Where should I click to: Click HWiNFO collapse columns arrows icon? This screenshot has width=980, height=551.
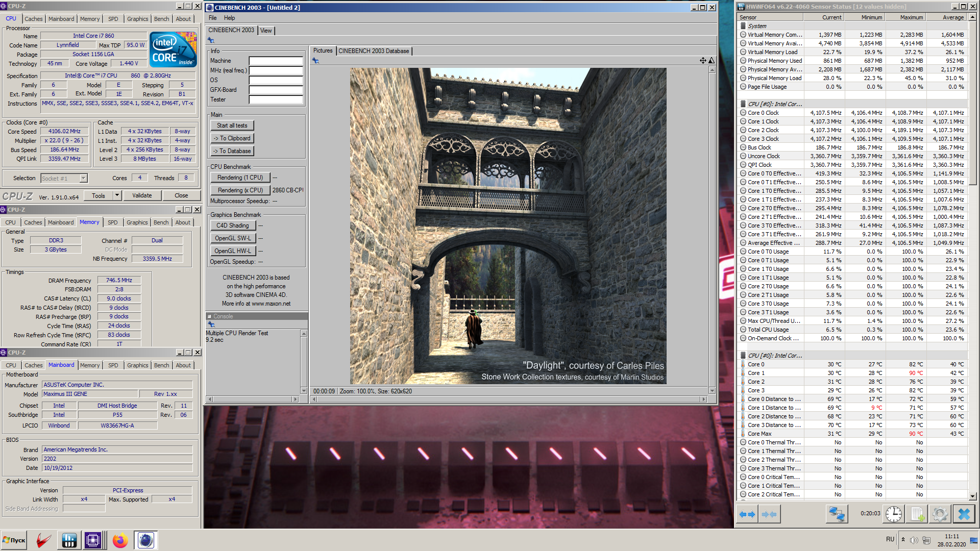pos(769,514)
